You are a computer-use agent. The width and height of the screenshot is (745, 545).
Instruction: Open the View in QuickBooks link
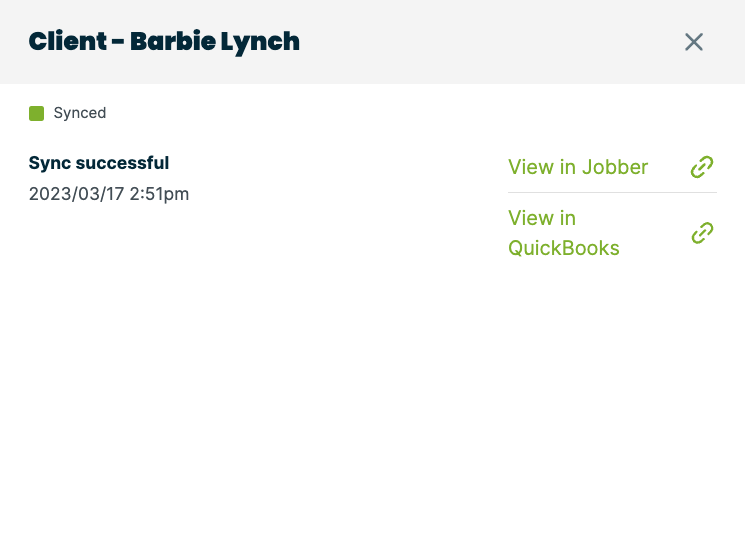coord(564,233)
